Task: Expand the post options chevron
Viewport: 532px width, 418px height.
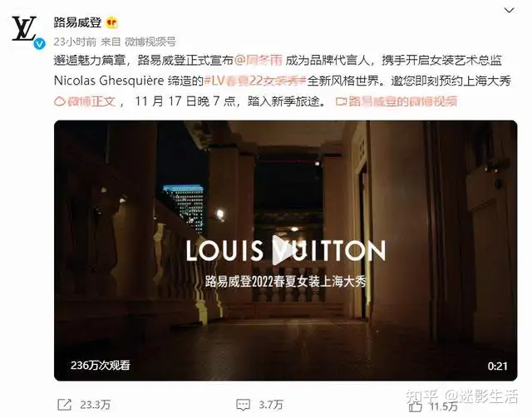Action: [509, 11]
